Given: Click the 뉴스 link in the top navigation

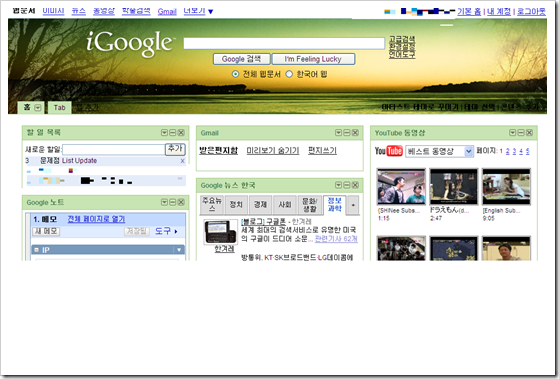Looking at the screenshot, I should [78, 11].
